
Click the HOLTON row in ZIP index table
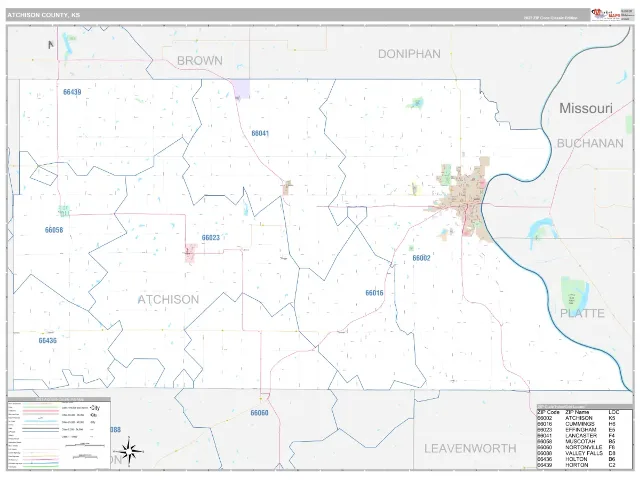tap(584, 459)
